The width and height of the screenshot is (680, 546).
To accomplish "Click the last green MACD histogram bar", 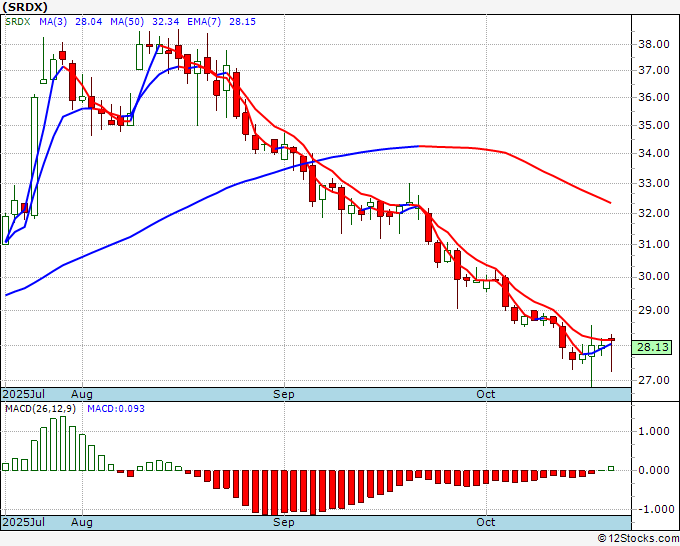I will pyautogui.click(x=611, y=467).
